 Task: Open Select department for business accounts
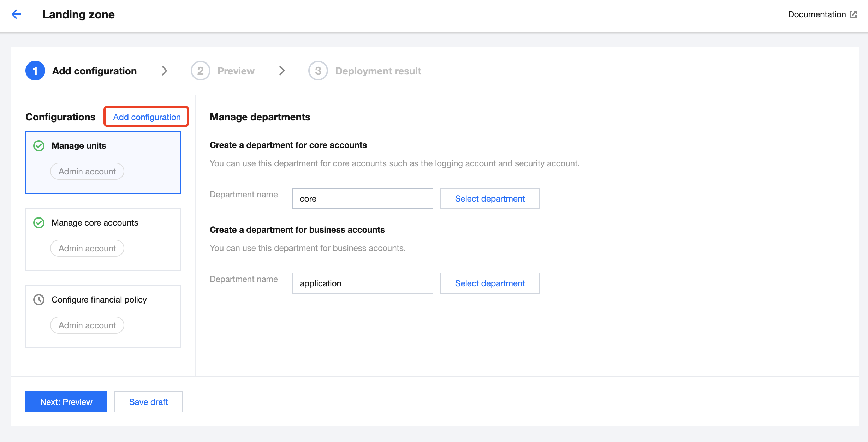490,283
